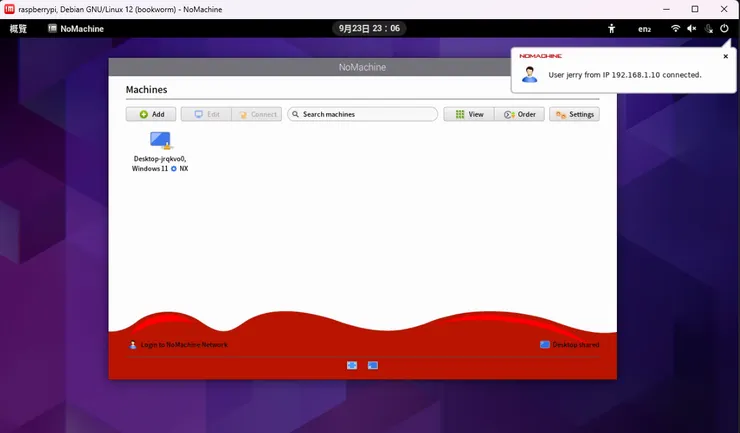The width and height of the screenshot is (740, 433).
Task: Open the NoMachine app menu in top bar
Action: (x=76, y=29)
